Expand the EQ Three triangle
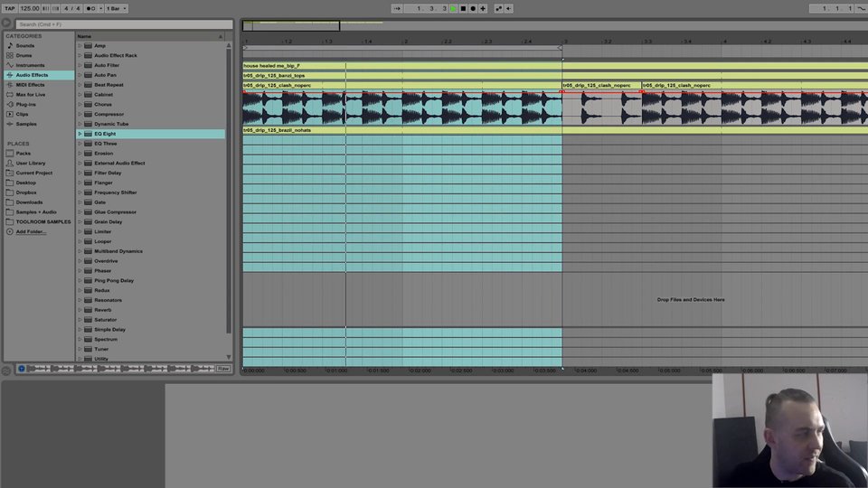The height and width of the screenshot is (488, 868). (x=80, y=144)
